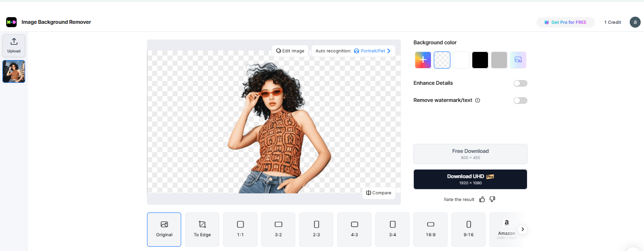This screenshot has width=644, height=251.
Task: Choose the 3:4 aspect ratio
Action: (392, 230)
